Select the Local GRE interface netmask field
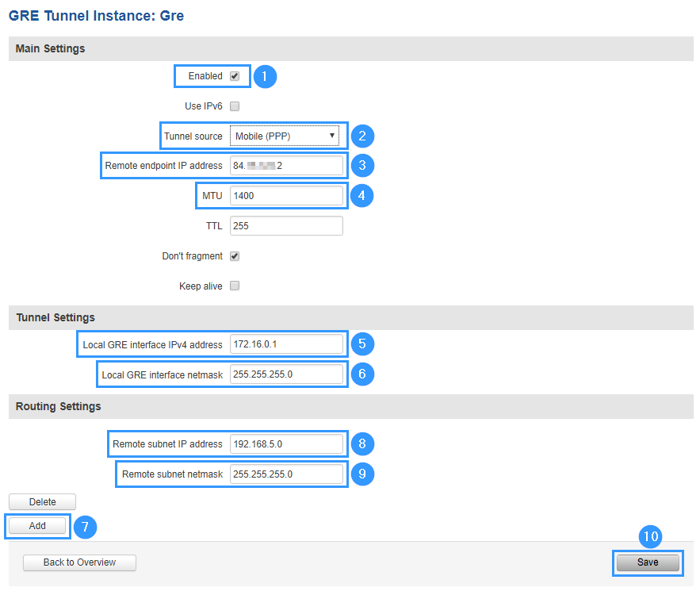The width and height of the screenshot is (700, 595). tap(286, 374)
